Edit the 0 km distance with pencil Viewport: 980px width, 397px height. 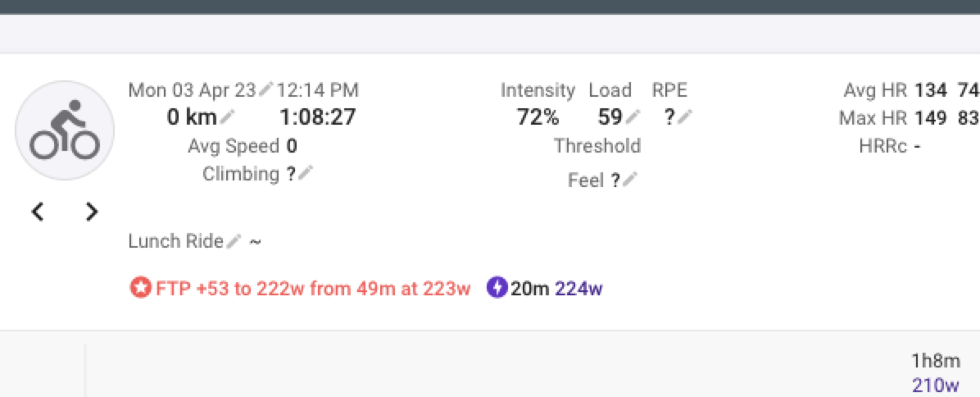point(228,116)
